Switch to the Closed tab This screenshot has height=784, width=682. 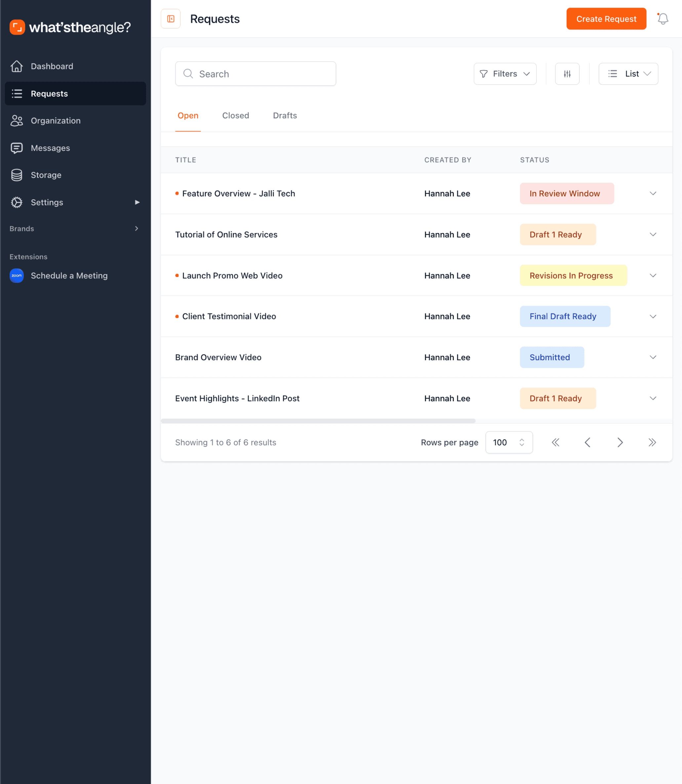pos(236,115)
